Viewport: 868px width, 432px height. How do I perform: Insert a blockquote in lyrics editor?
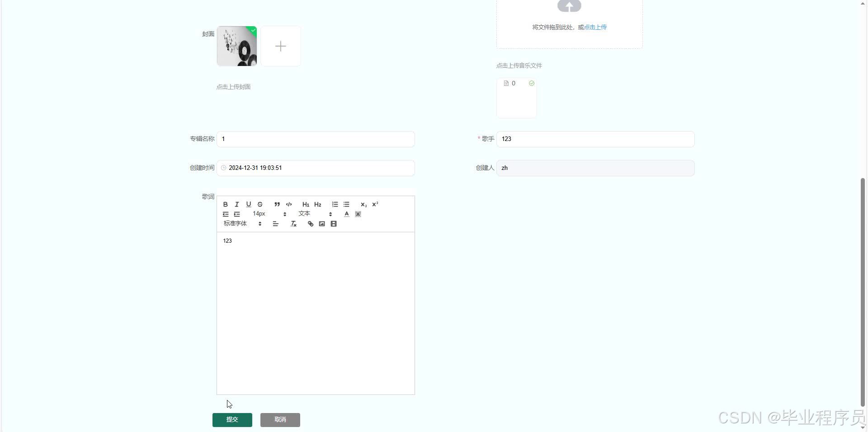pyautogui.click(x=277, y=204)
